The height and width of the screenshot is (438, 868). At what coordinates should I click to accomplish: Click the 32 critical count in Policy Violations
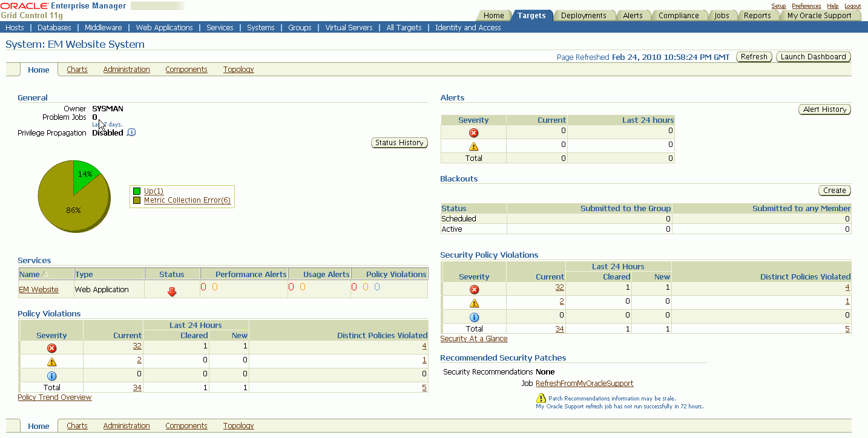[x=137, y=346]
